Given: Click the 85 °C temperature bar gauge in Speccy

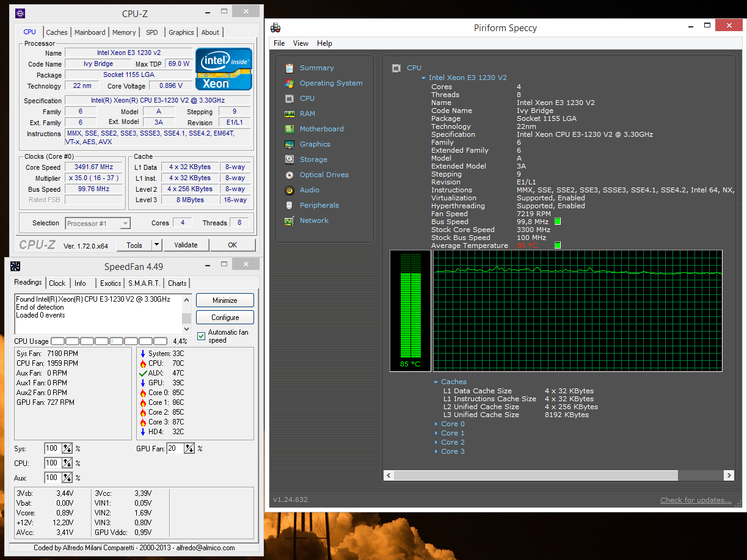Looking at the screenshot, I should (410, 311).
